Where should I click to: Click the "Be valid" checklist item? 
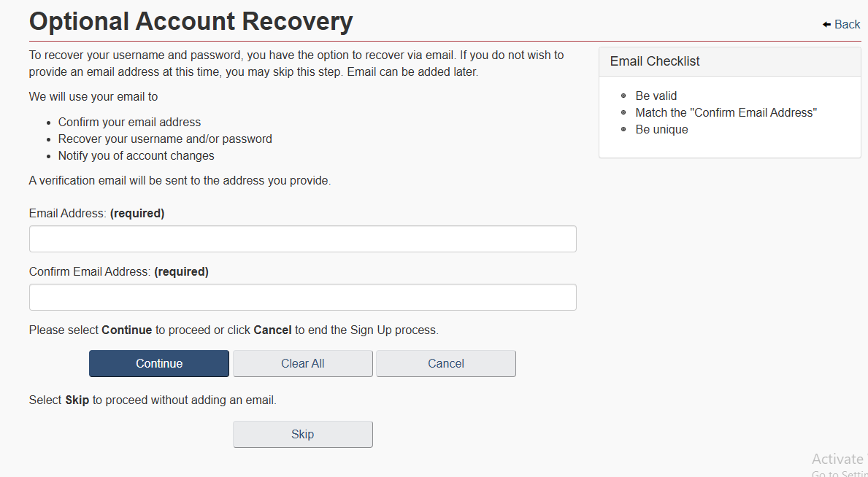point(656,96)
